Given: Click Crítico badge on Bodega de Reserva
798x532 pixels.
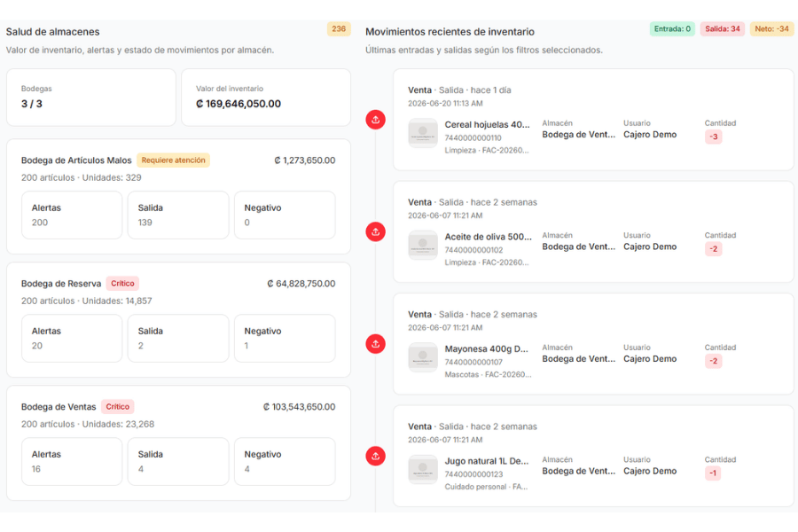Looking at the screenshot, I should pos(122,284).
